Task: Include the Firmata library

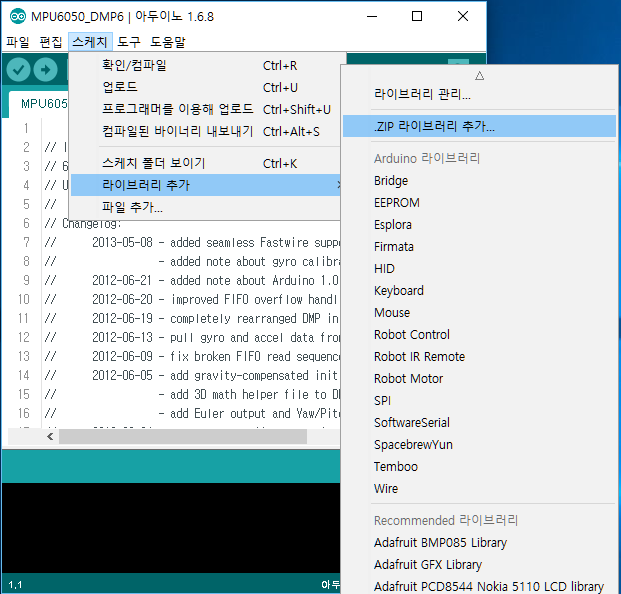Action: coord(479,247)
